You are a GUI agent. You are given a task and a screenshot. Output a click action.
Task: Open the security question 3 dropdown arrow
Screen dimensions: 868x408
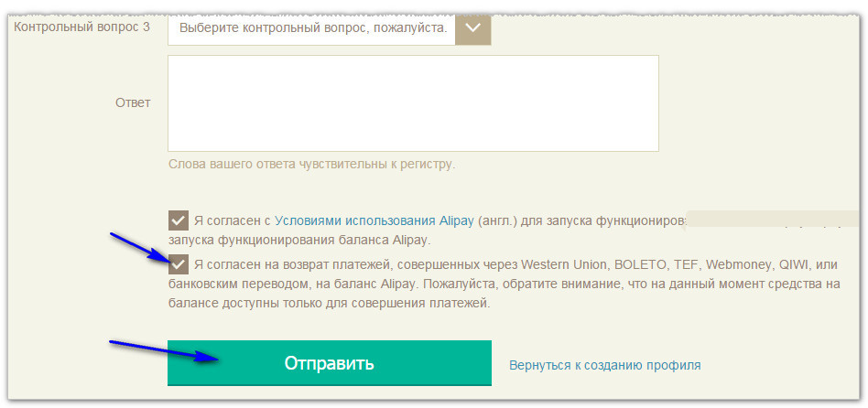point(472,27)
